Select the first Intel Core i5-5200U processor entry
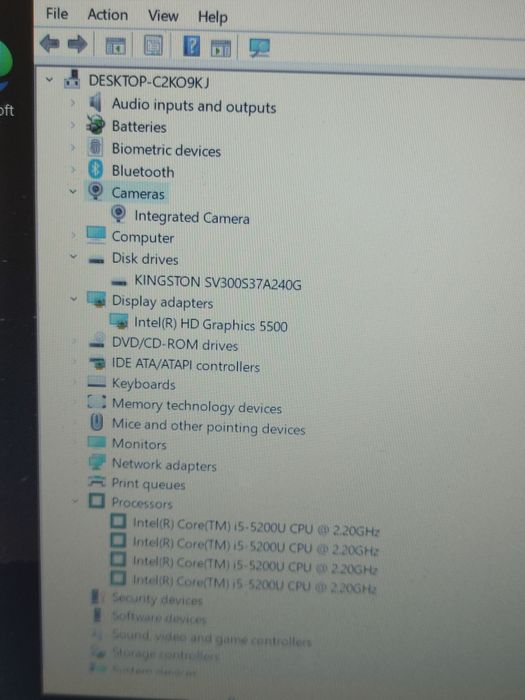Screen dimensions: 525x700 [x=256, y=527]
